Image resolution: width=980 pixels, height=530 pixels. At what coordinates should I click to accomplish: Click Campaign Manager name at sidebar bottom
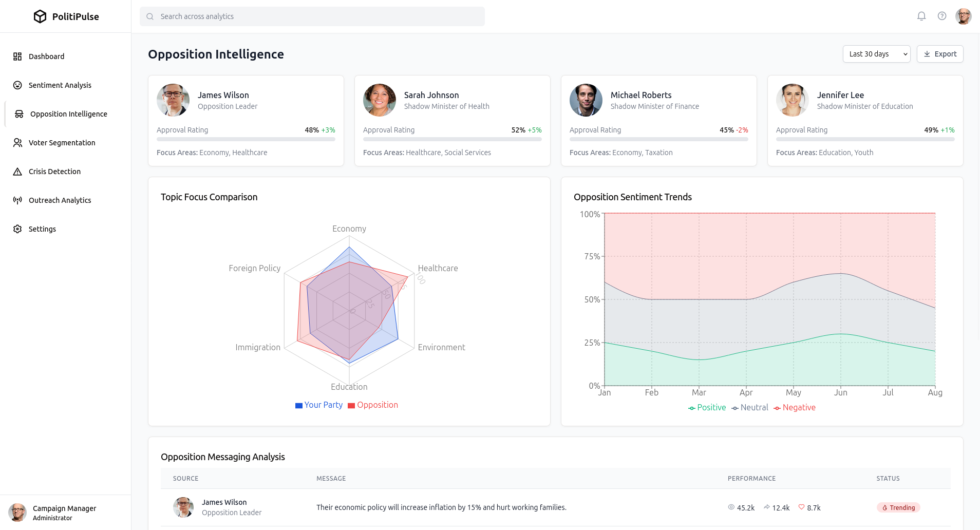[x=64, y=508]
